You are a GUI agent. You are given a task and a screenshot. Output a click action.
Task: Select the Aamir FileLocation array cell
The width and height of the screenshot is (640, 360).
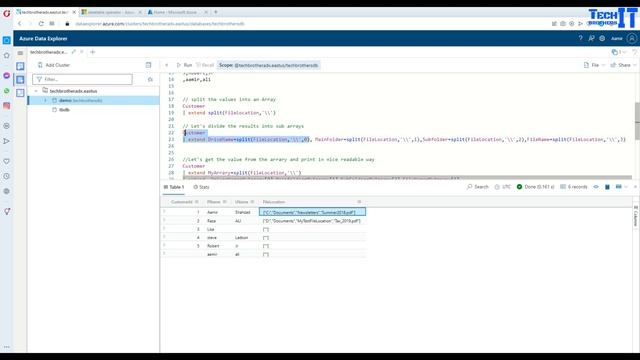[312, 212]
